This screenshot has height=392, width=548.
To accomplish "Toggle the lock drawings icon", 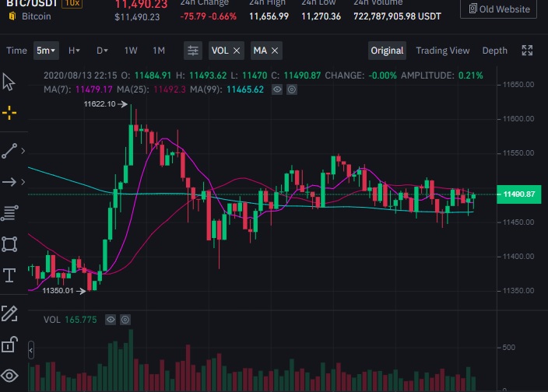I will pos(9,345).
